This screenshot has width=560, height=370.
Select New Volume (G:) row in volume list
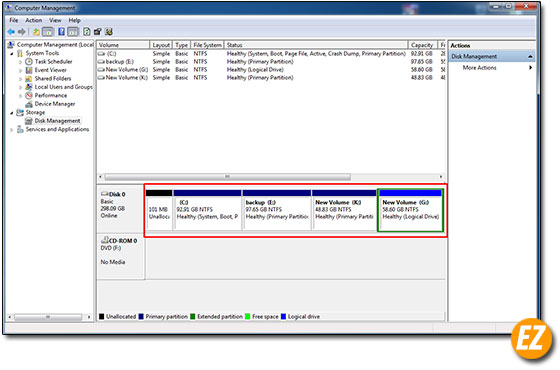[271, 70]
